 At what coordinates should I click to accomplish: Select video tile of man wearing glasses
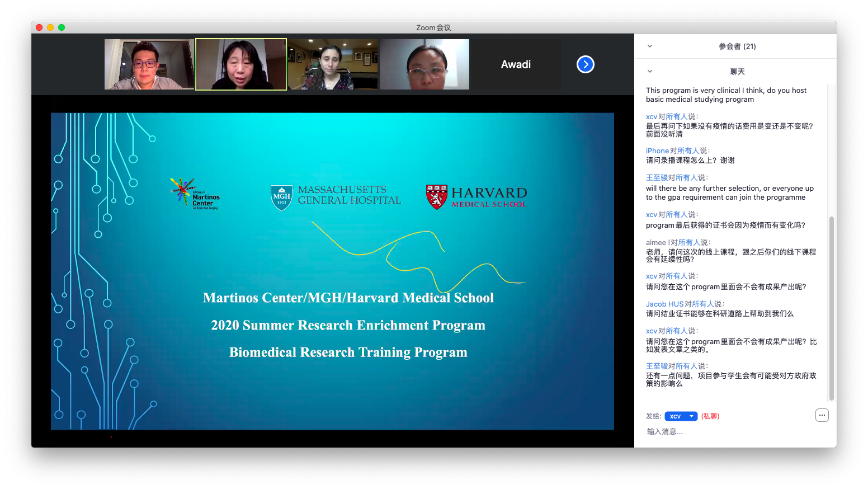coord(149,64)
